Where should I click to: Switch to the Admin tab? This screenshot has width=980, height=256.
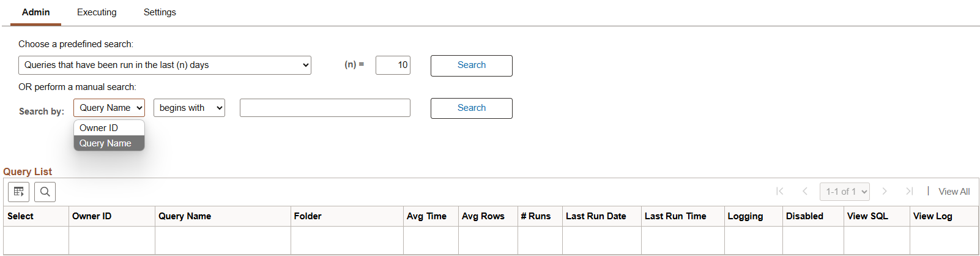tap(36, 12)
